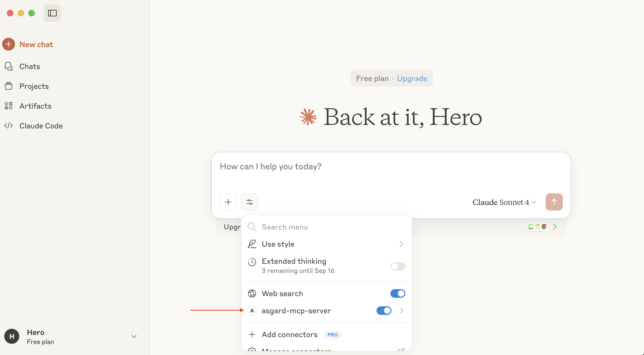This screenshot has width=644, height=355.
Task: Click the New chat plus icon
Action: coord(9,44)
